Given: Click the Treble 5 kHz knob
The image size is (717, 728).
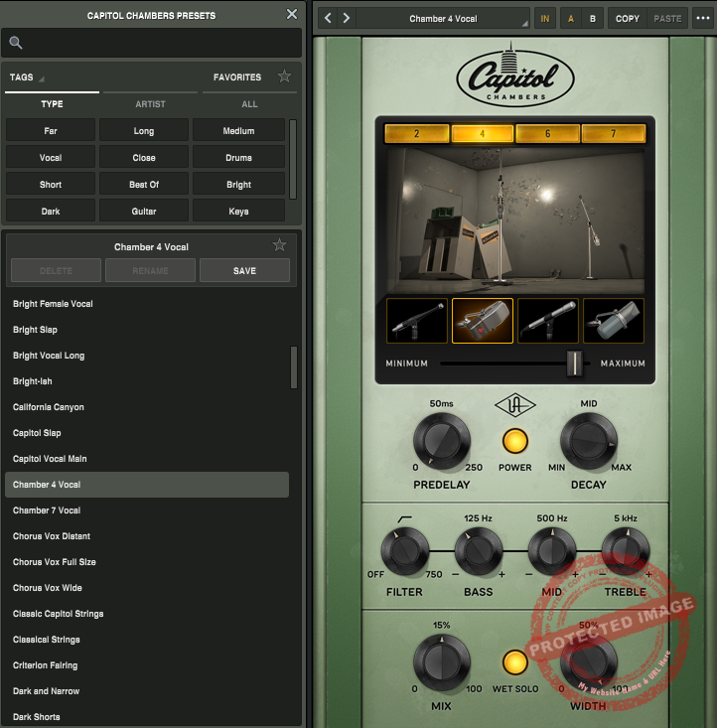Looking at the screenshot, I should (x=626, y=551).
